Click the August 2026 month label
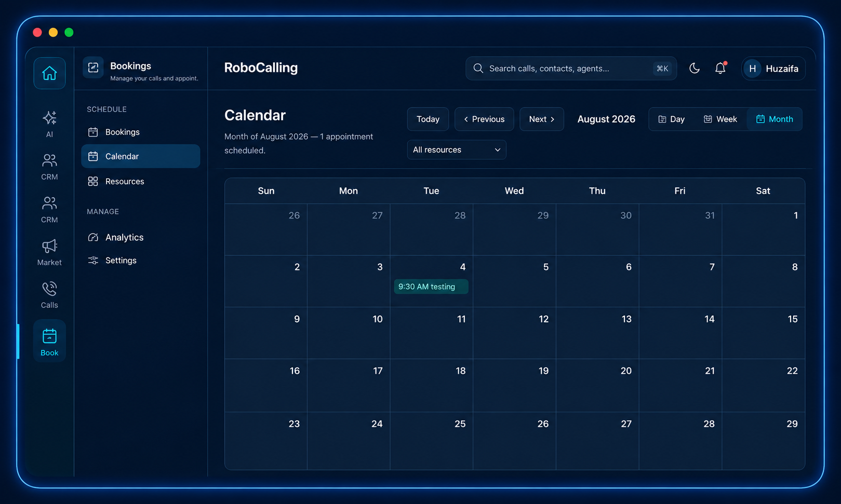841x504 pixels. click(606, 119)
